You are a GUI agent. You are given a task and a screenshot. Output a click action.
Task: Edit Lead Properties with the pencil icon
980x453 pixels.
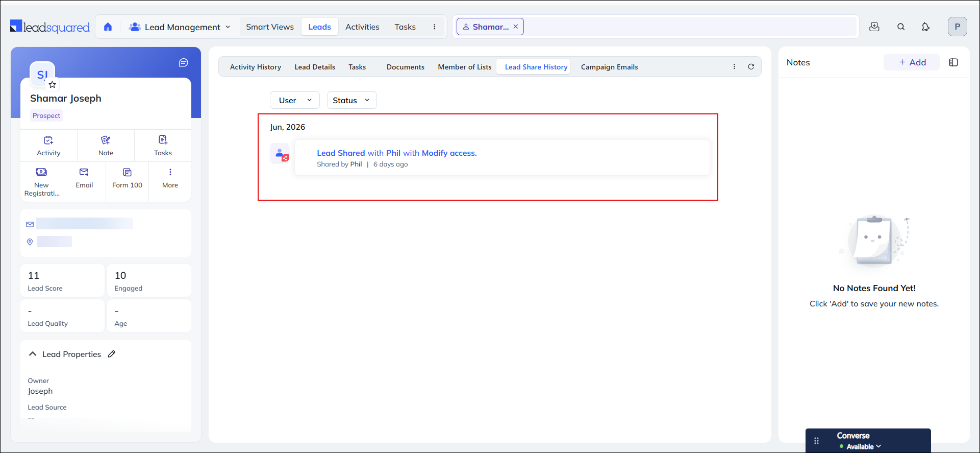click(x=112, y=354)
